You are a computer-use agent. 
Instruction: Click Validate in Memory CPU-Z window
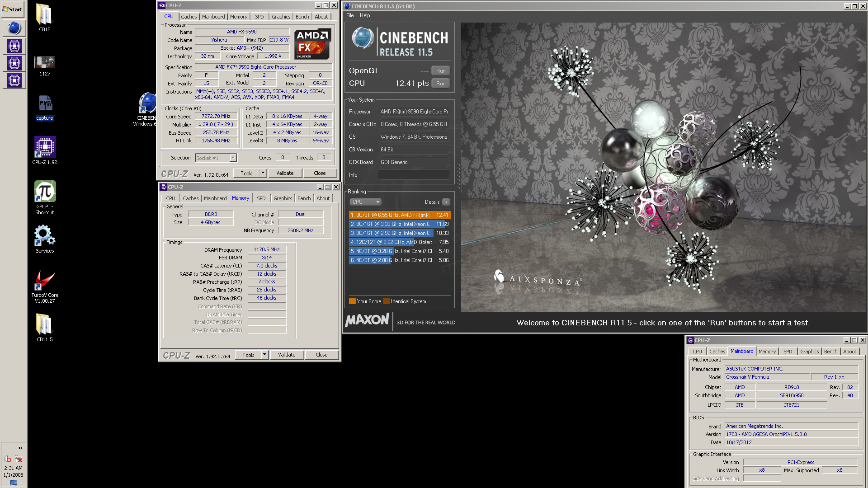287,355
